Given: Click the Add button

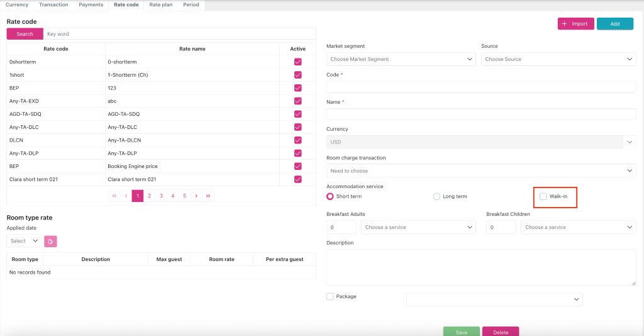Looking at the screenshot, I should 614,24.
